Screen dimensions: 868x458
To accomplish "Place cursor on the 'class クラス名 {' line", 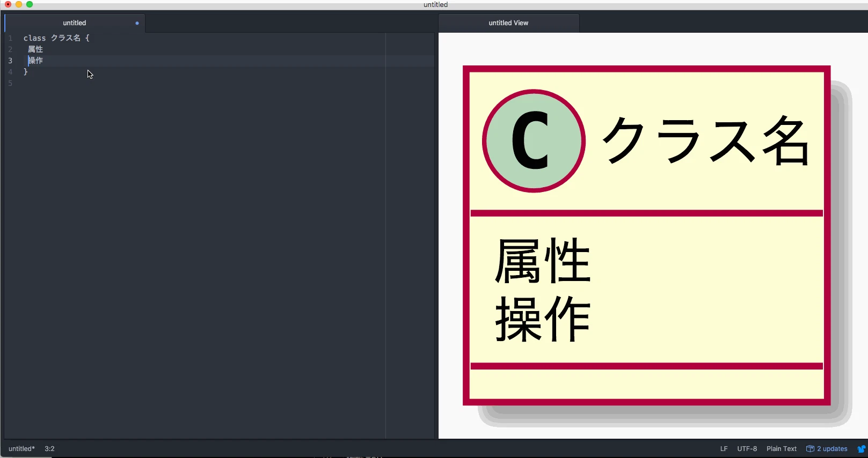I will point(56,38).
